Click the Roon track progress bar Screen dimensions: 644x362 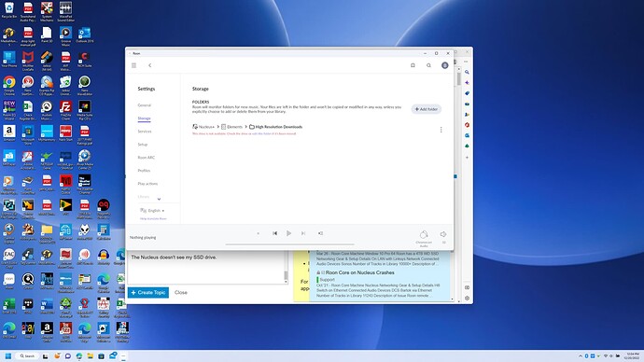289,244
